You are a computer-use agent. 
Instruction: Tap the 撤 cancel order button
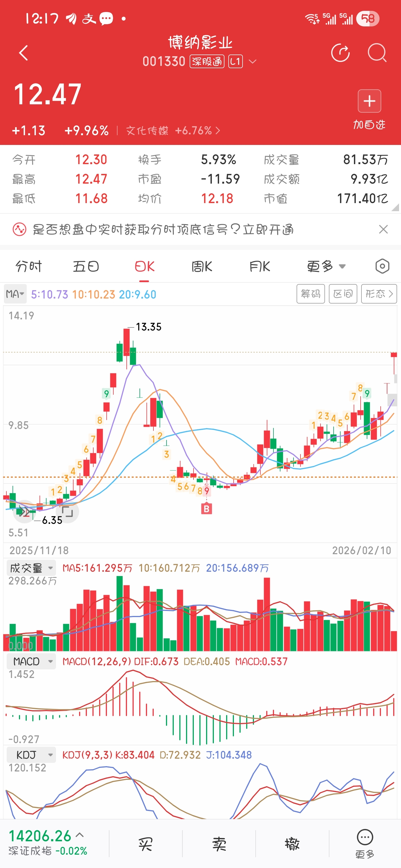pyautogui.click(x=292, y=844)
